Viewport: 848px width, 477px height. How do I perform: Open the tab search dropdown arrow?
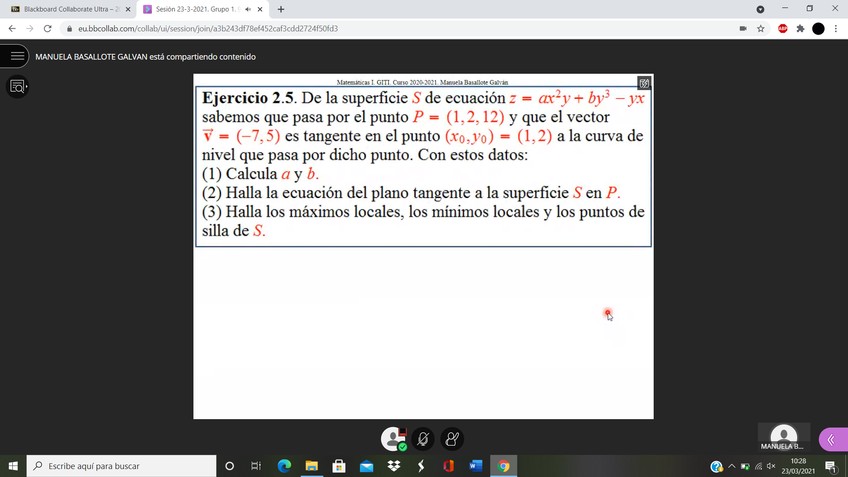[x=760, y=9]
